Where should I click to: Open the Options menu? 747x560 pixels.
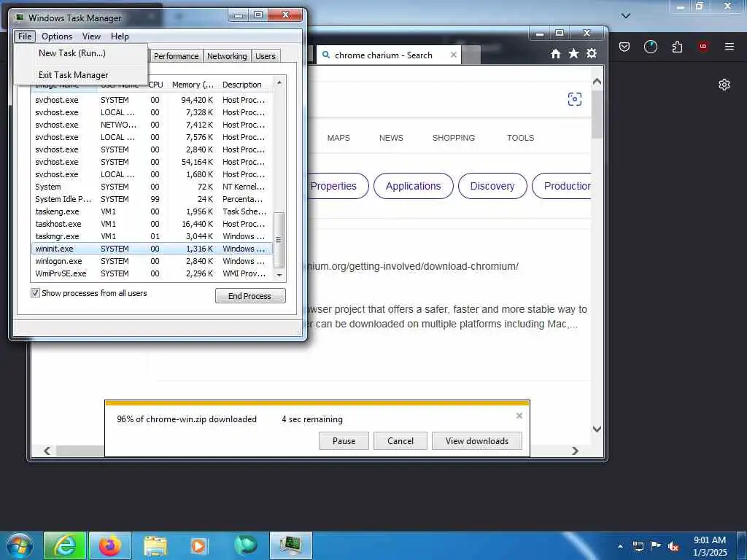pos(57,36)
